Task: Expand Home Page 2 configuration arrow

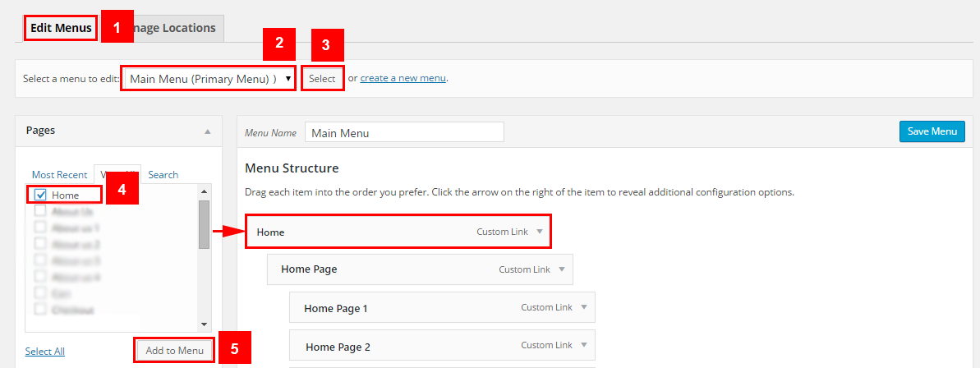Action: tap(584, 346)
